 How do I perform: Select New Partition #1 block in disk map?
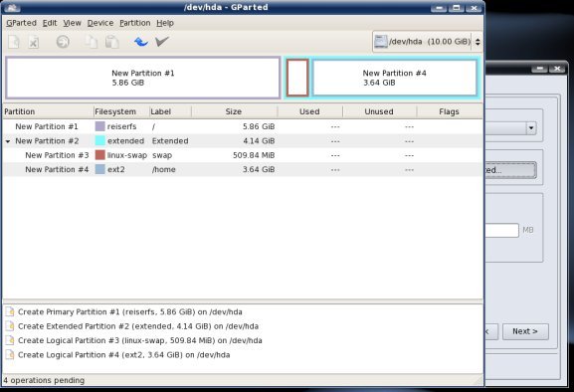tap(143, 78)
